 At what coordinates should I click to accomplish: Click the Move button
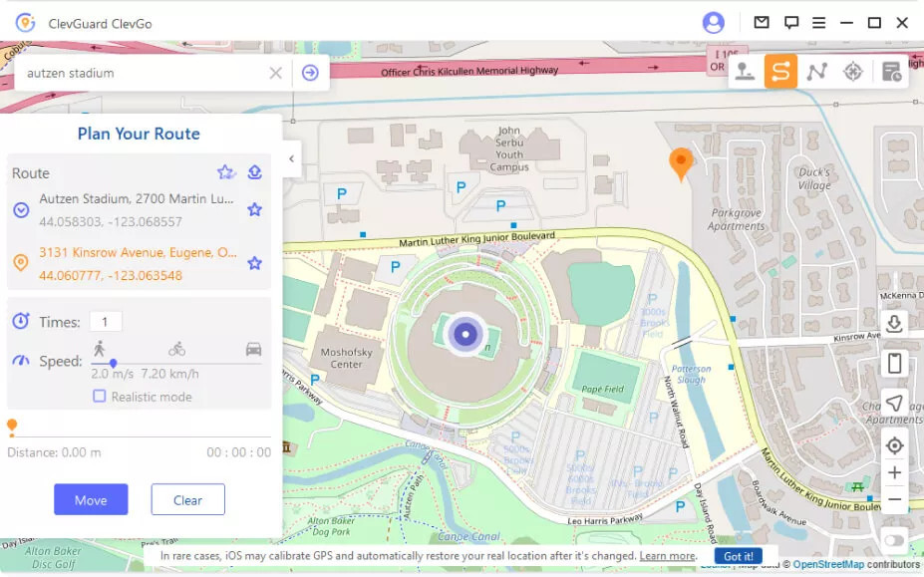tap(91, 500)
